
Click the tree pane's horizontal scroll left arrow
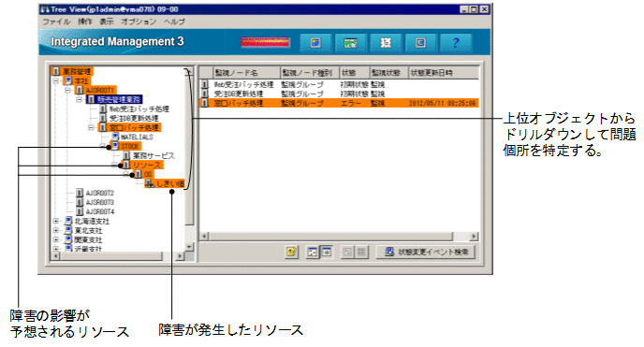[56, 256]
